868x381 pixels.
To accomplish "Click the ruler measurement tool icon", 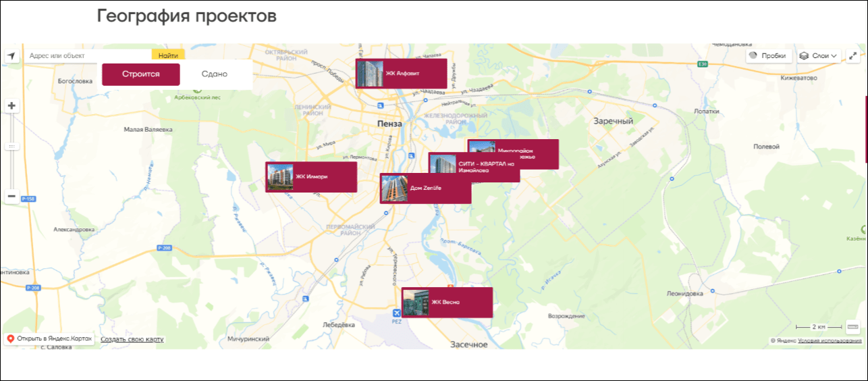I will [852, 327].
